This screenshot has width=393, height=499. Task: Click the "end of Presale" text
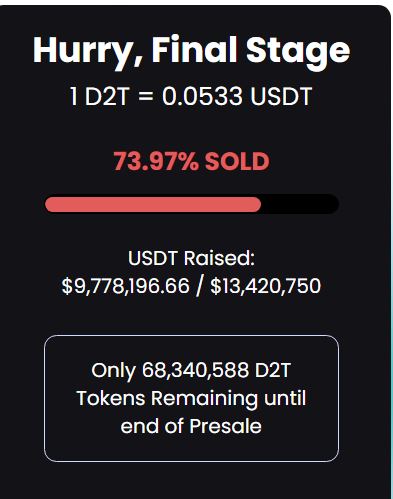[191, 426]
